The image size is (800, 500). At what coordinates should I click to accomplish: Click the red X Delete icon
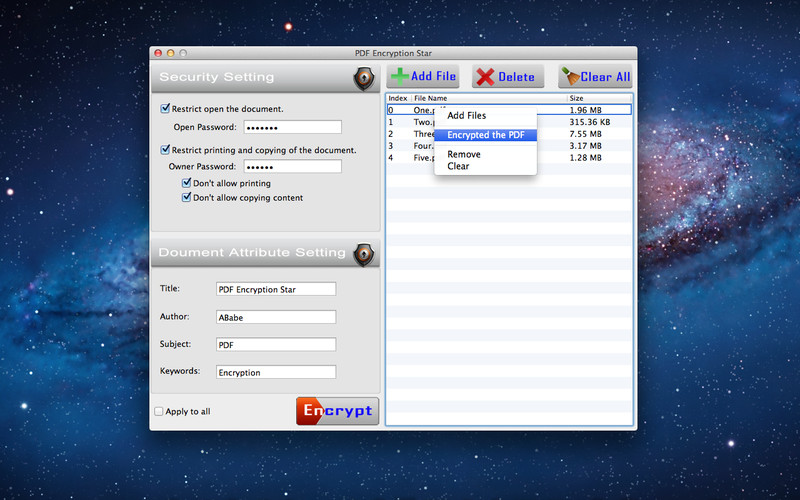coord(485,77)
